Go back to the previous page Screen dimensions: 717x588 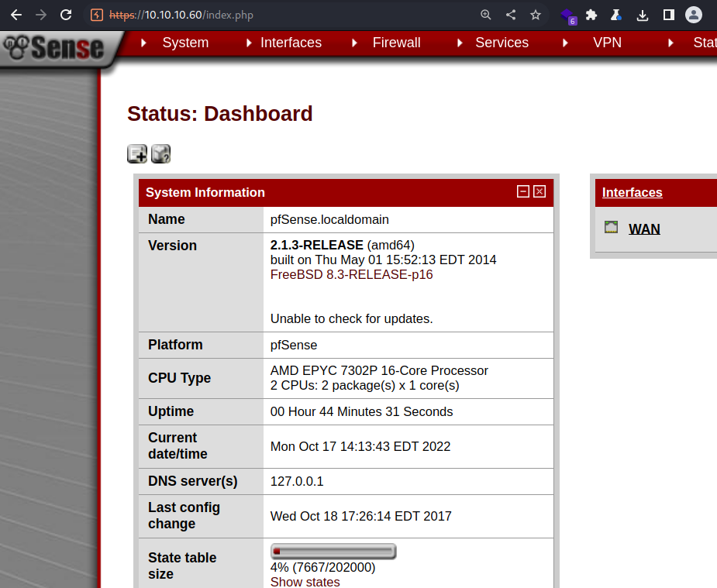(16, 15)
